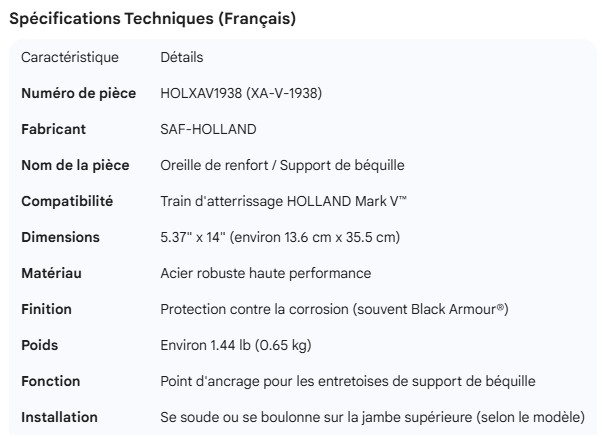Screen dimensions: 606x437
Task: Click the Caractéristique column header
Action: [x=70, y=58]
